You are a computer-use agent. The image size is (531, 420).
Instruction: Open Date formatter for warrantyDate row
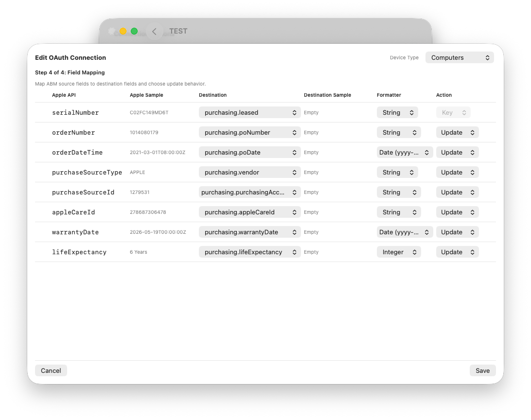click(405, 232)
